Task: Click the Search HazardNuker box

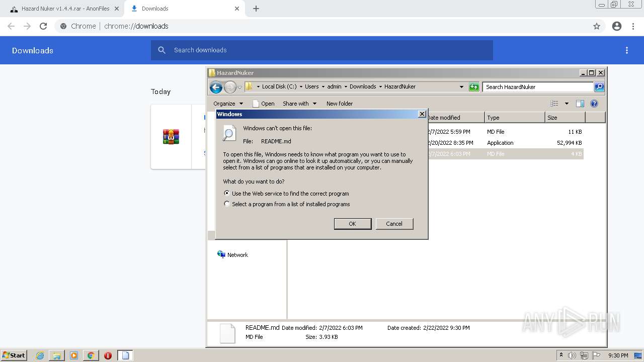Action: [x=537, y=87]
